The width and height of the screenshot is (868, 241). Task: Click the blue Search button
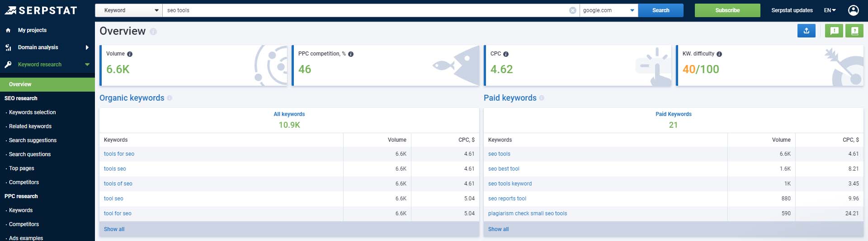coord(660,10)
